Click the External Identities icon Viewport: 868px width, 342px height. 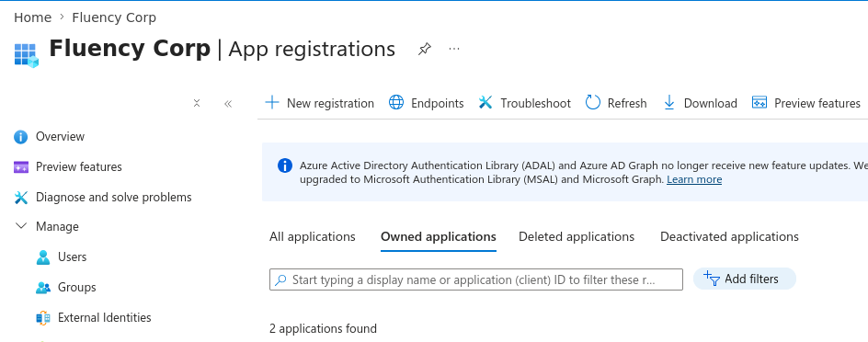coord(42,318)
